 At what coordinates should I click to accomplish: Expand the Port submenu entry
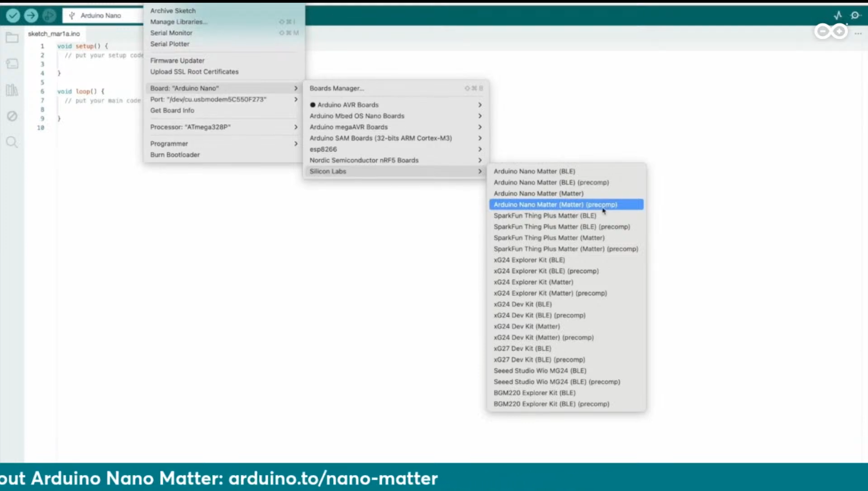pyautogui.click(x=224, y=99)
